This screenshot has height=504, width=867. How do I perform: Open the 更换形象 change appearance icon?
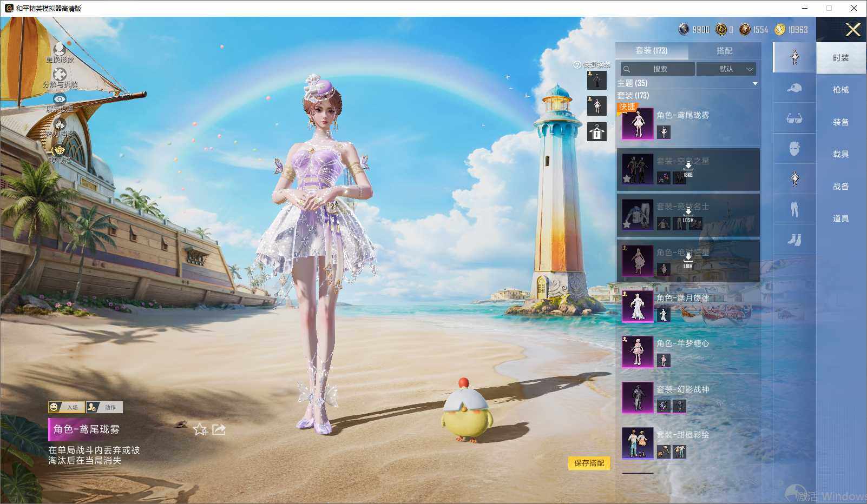pyautogui.click(x=60, y=50)
